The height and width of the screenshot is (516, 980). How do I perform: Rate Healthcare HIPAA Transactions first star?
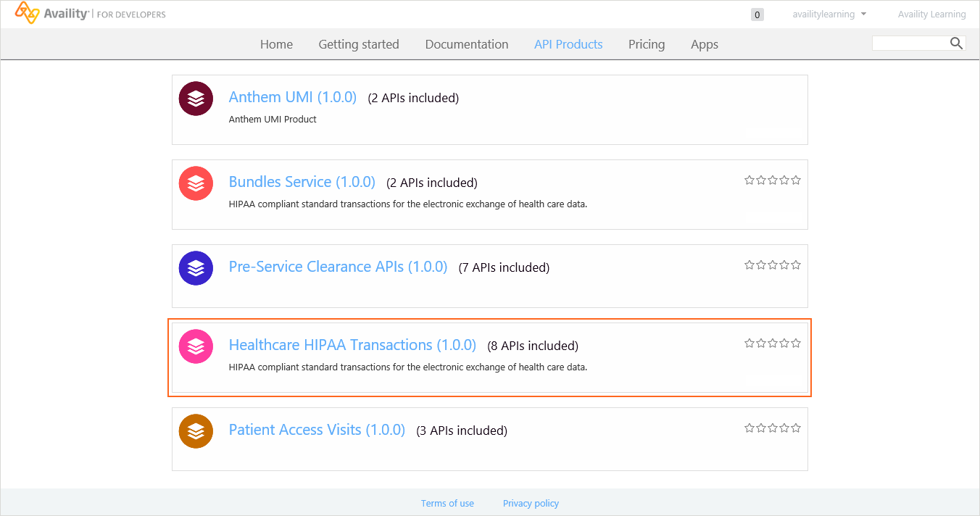click(749, 344)
